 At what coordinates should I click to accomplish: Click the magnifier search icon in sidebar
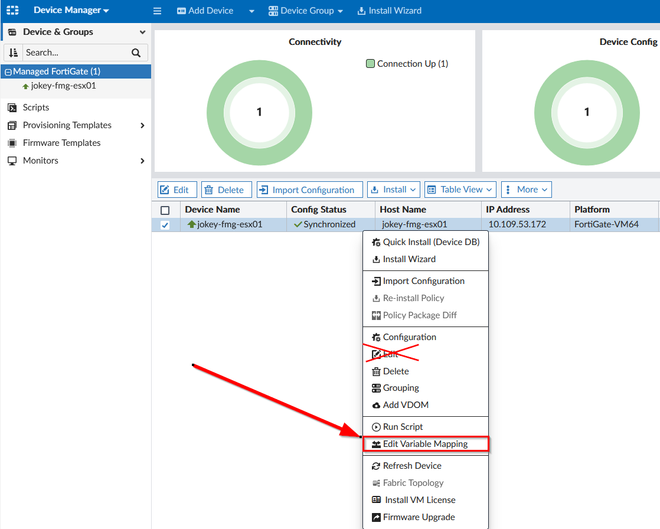(x=137, y=53)
